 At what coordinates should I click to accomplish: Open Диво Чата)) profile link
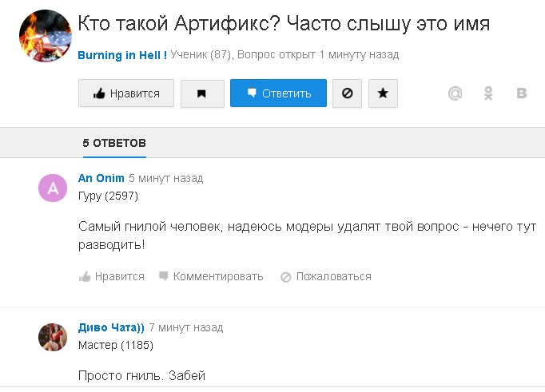click(111, 327)
